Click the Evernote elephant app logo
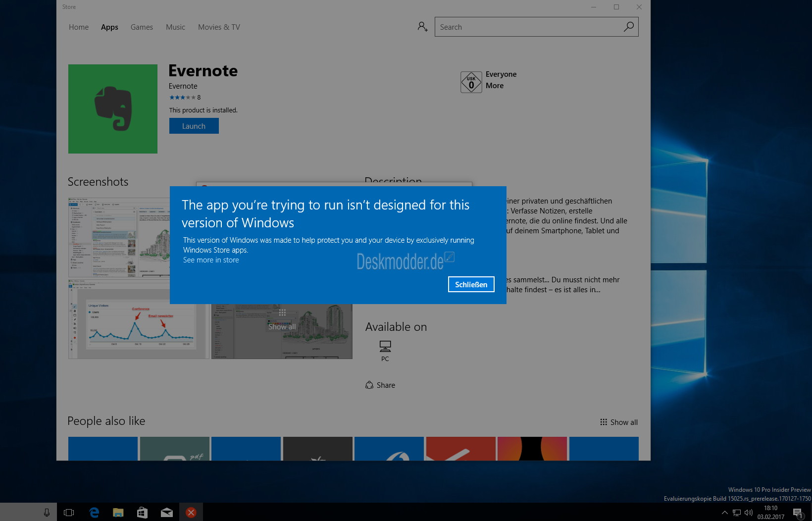 point(113,108)
